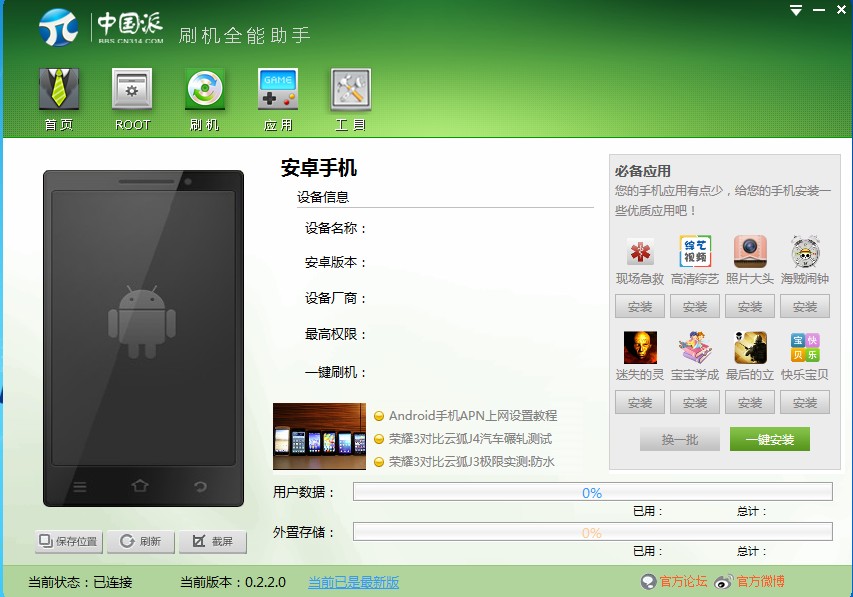Install 迷失的灵 with its 安装 button
Viewport: 853px width, 597px height.
[640, 403]
